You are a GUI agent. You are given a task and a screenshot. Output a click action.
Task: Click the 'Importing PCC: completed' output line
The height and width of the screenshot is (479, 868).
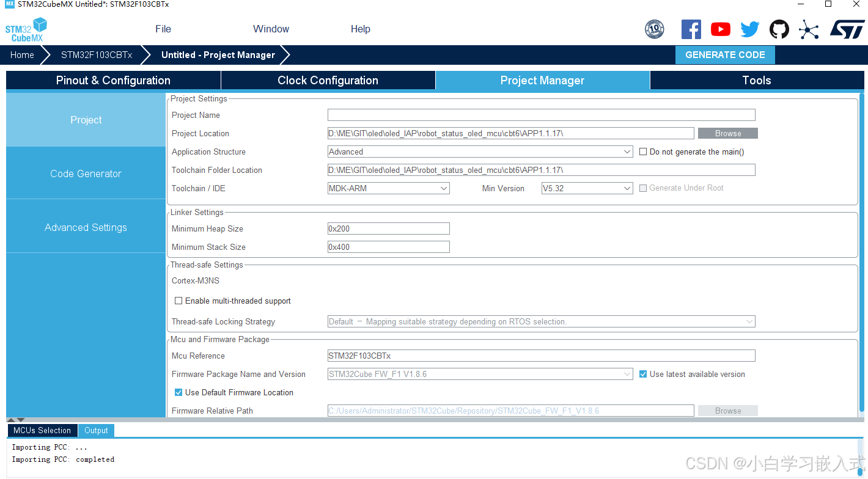63,459
